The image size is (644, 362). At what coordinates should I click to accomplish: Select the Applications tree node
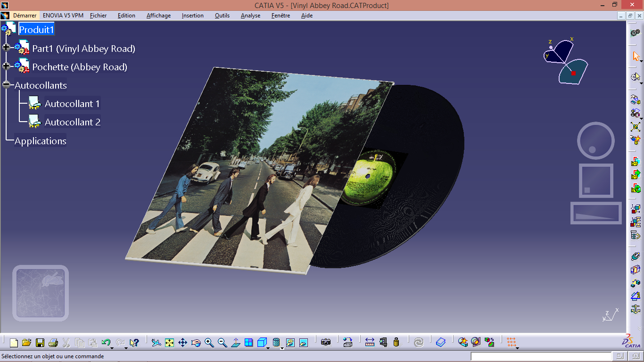(x=41, y=141)
